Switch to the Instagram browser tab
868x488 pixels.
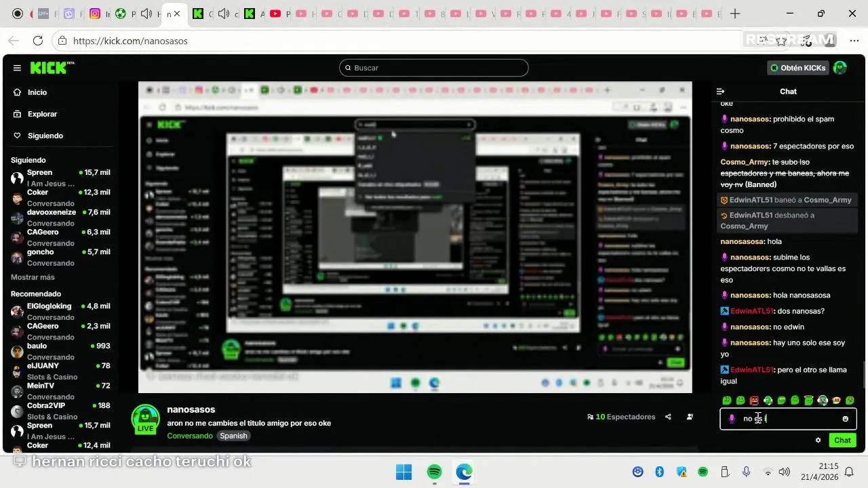pos(96,14)
